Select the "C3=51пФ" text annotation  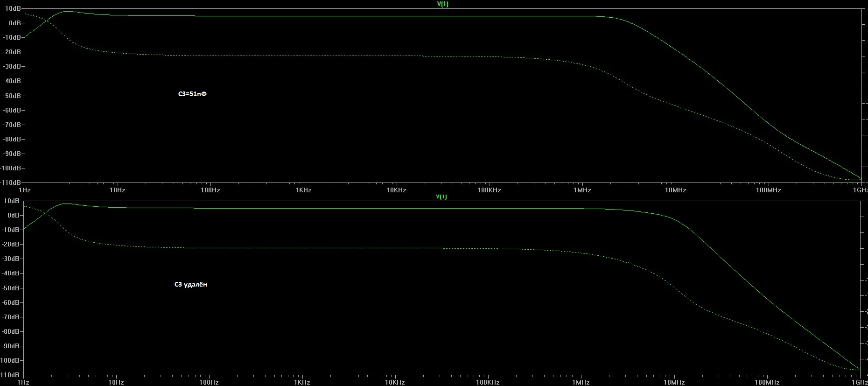click(192, 94)
